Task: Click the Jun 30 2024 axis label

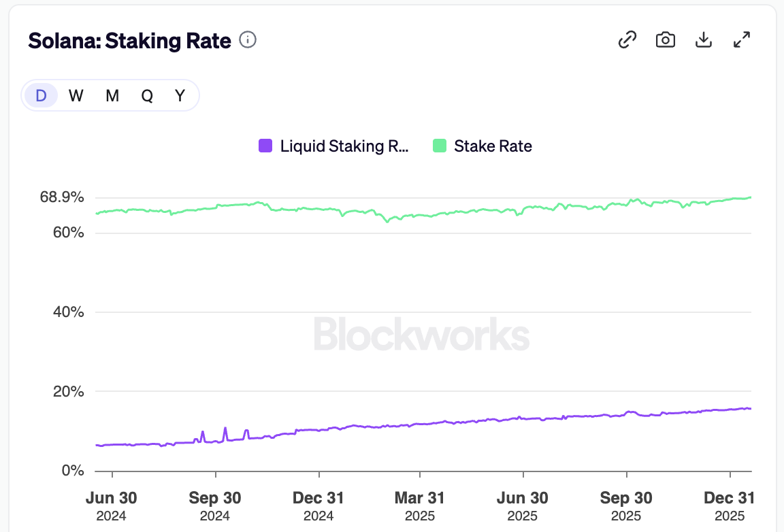Action: click(111, 505)
